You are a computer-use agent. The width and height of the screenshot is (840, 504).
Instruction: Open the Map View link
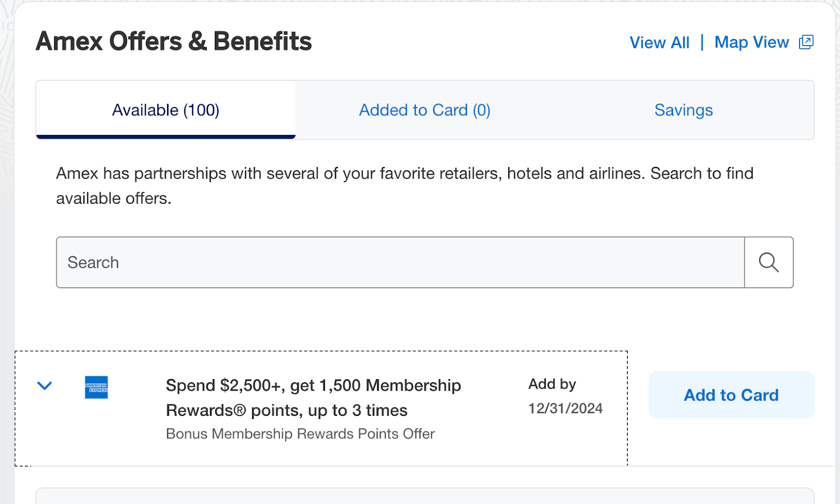pyautogui.click(x=751, y=43)
